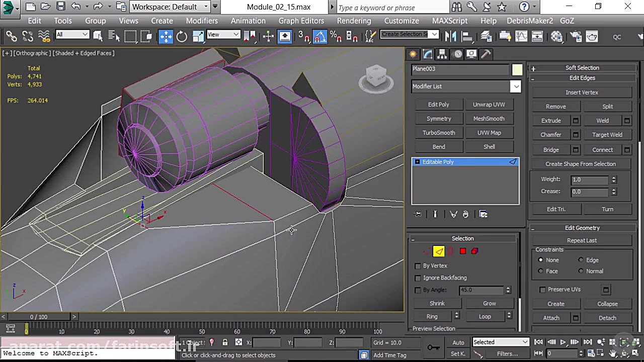This screenshot has height=362, width=644.
Task: Activate Vertex sub-object selection level
Action: pyautogui.click(x=426, y=251)
